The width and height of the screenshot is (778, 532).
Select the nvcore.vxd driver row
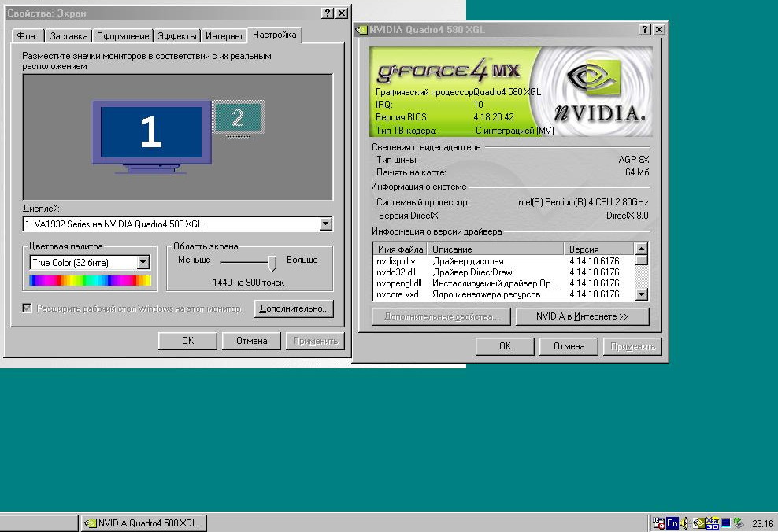[504, 294]
